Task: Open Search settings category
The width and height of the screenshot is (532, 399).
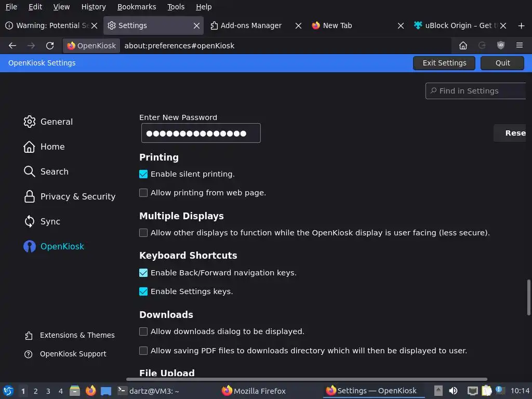Action: point(46,171)
